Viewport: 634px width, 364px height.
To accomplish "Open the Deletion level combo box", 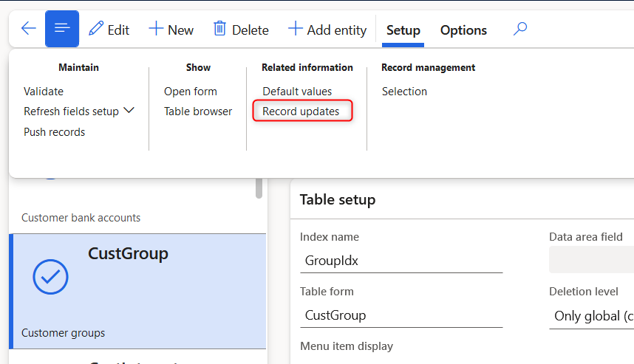I will point(593,315).
